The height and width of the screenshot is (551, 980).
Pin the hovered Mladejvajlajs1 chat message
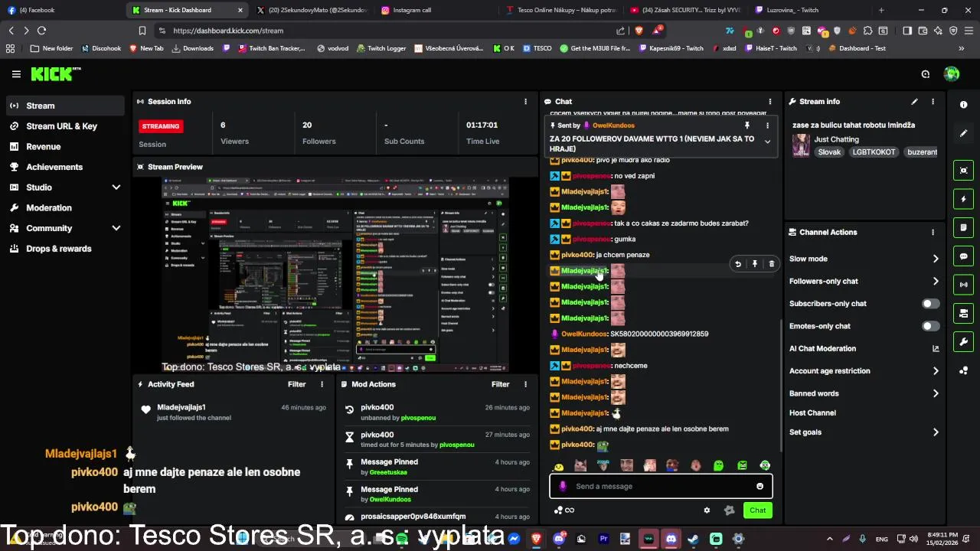(754, 264)
